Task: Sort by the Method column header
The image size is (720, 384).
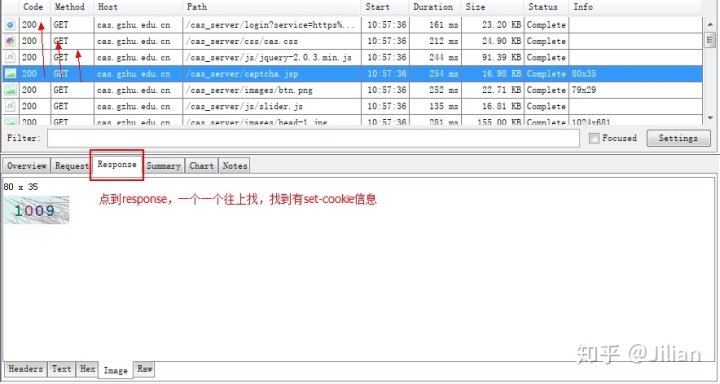Action: tap(70, 7)
